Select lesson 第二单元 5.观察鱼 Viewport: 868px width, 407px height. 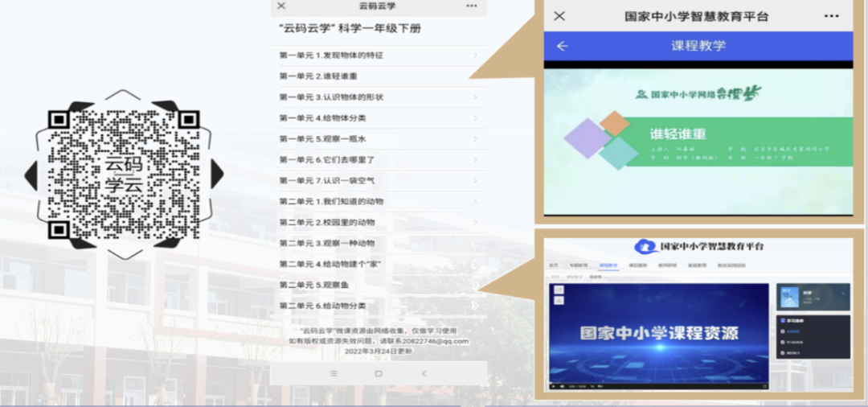pos(378,285)
